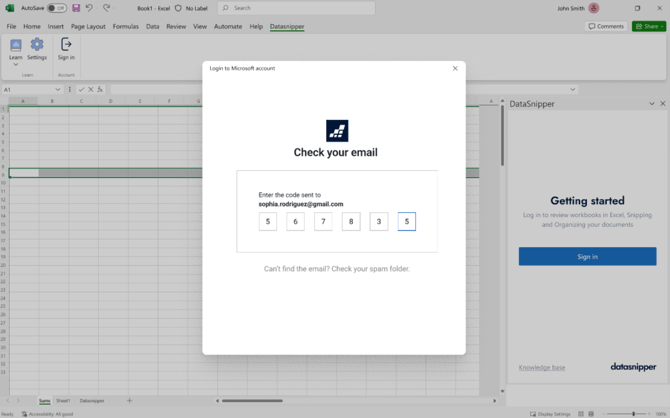Open the DataSnipper pane options chevron
The width and height of the screenshot is (670, 418).
pos(652,104)
